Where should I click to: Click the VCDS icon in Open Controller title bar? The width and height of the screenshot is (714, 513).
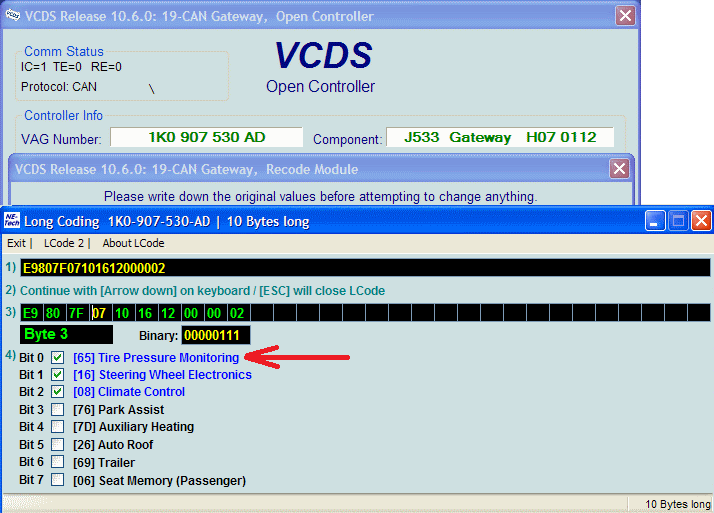click(12, 15)
